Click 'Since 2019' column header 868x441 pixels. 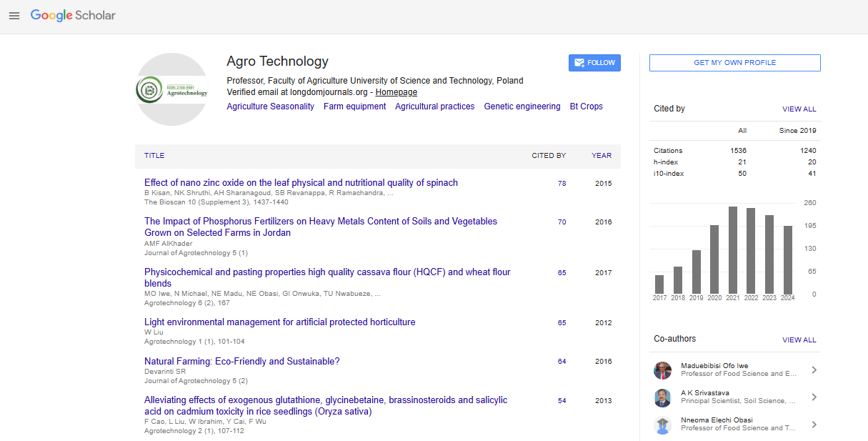[797, 131]
